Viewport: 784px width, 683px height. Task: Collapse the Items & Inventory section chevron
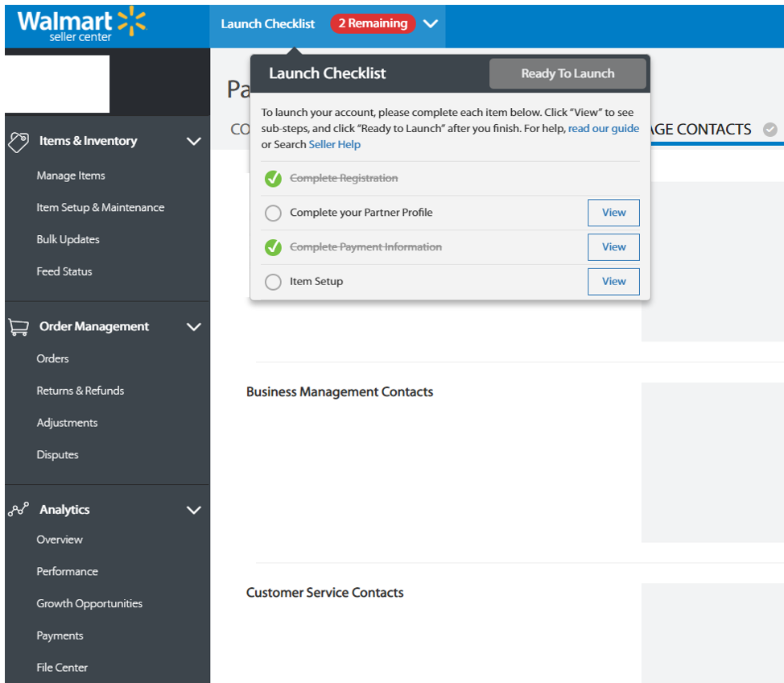click(x=193, y=142)
